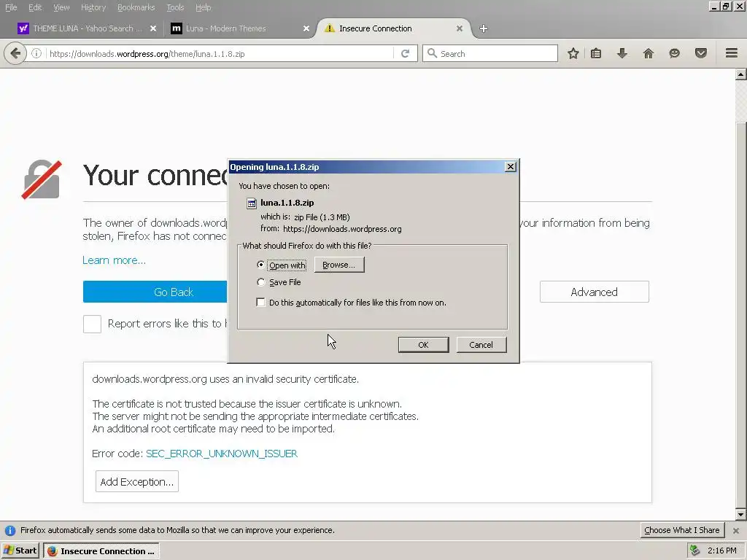Dismiss the Mozilla data notification bar

coord(736,531)
